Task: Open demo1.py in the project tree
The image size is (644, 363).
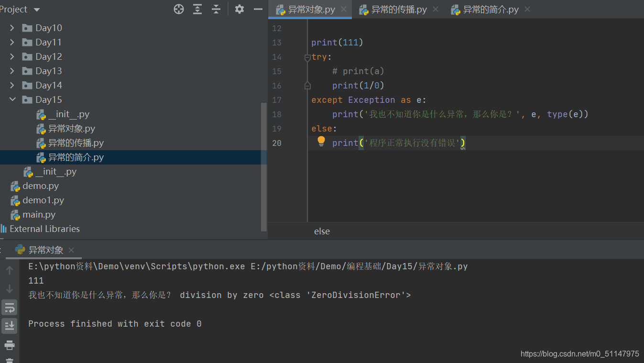Action: click(43, 200)
